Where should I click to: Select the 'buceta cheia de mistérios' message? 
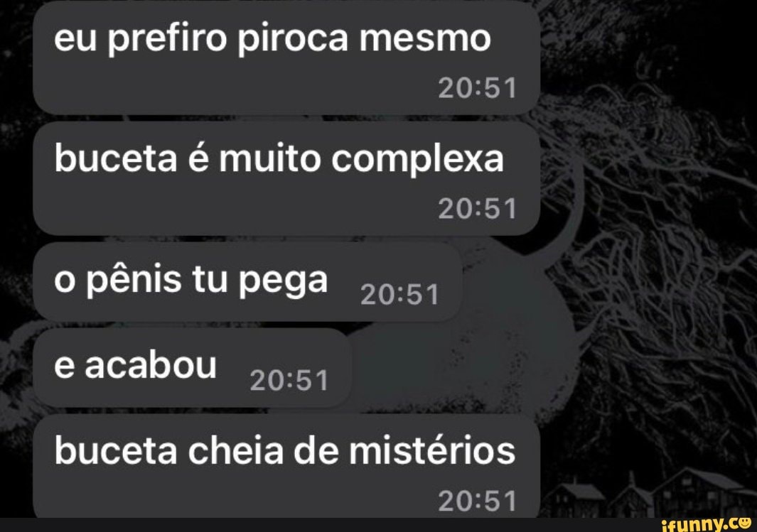pos(286,466)
